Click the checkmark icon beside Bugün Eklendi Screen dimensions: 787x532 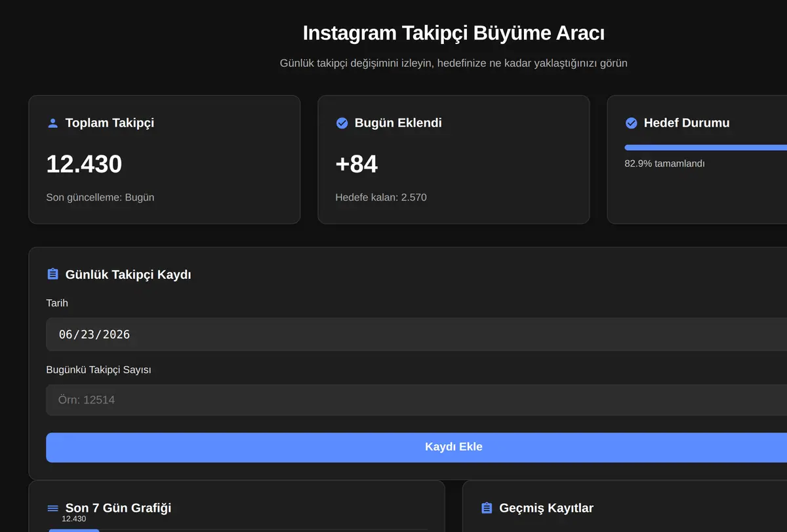pyautogui.click(x=342, y=123)
